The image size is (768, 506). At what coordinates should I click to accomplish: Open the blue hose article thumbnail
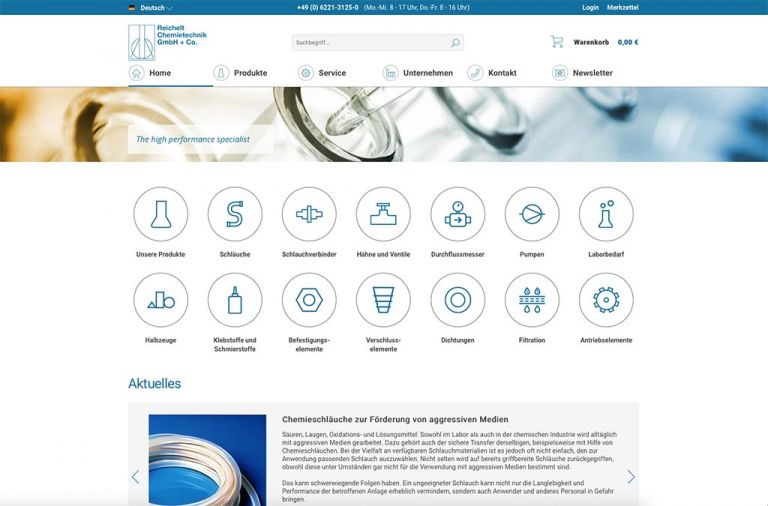[207, 460]
